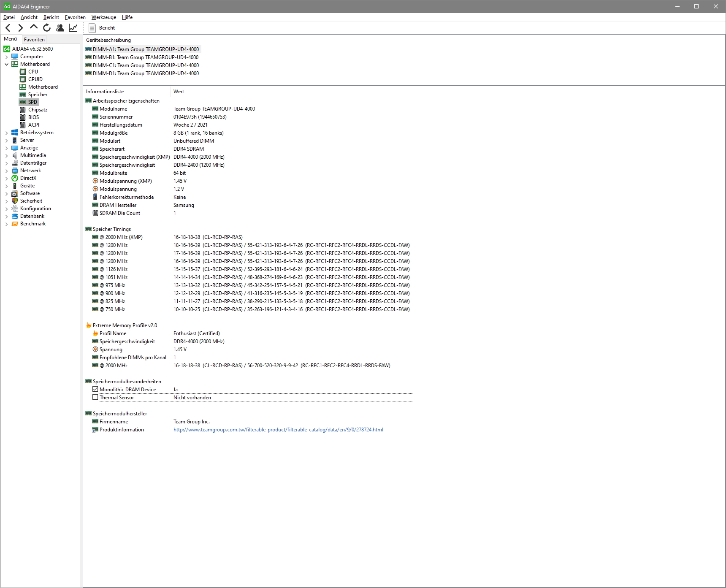Open the Team Group product information link
726x588 pixels.
(278, 429)
